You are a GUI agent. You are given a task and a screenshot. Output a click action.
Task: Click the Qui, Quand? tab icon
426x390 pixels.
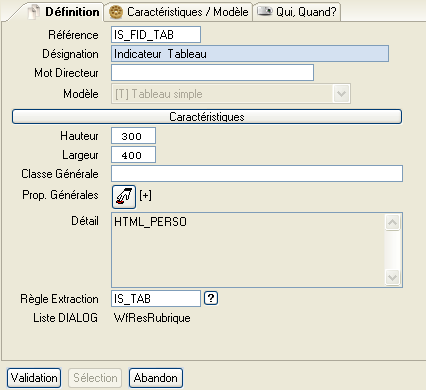click(265, 11)
